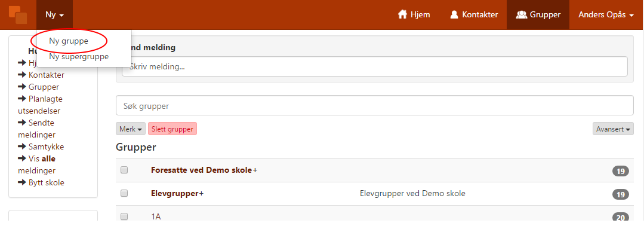Click the arrow icon beside Bytt skole
Image resolution: width=644 pixels, height=229 pixels.
[x=22, y=182]
